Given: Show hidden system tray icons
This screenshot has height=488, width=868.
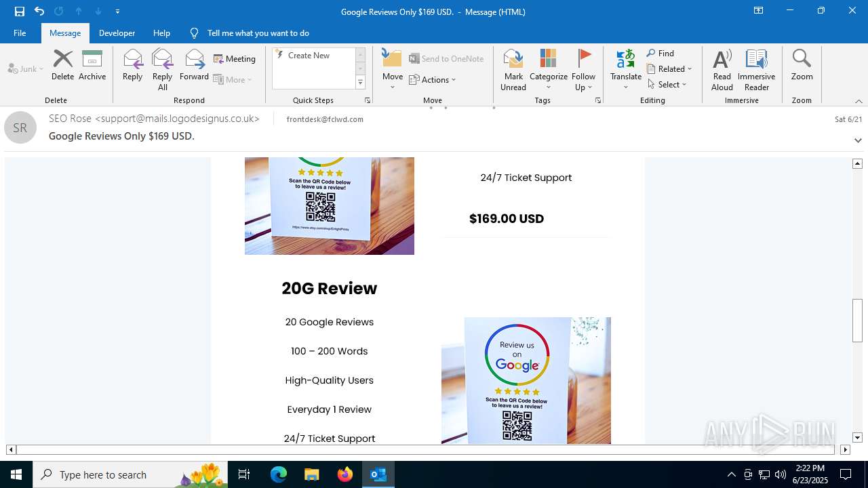Looking at the screenshot, I should (x=732, y=474).
